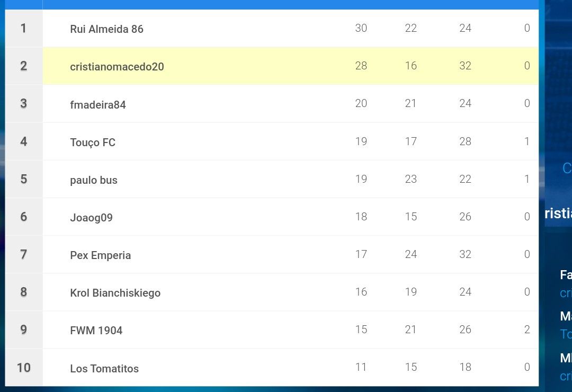Open paulo bus in the standings
572x392 pixels.
94,180
